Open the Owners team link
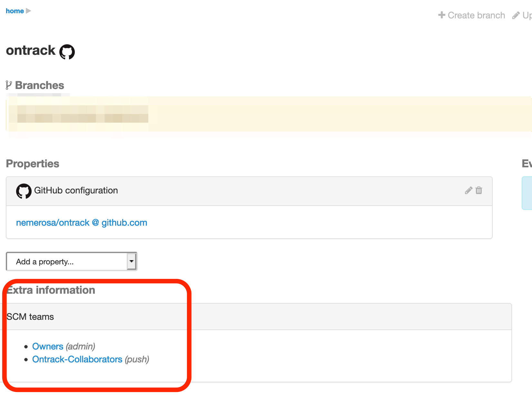Viewport: 532px width, 412px height. point(48,347)
